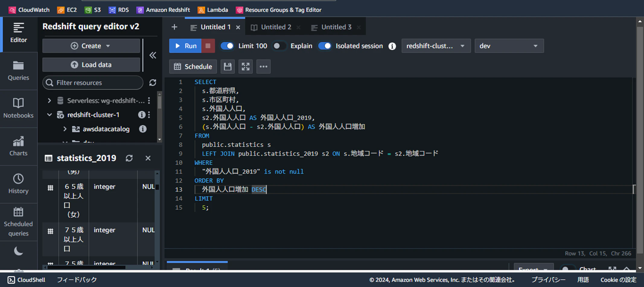The height and width of the screenshot is (287, 644).
Task: Show Isolated session info tooltip
Action: [392, 46]
